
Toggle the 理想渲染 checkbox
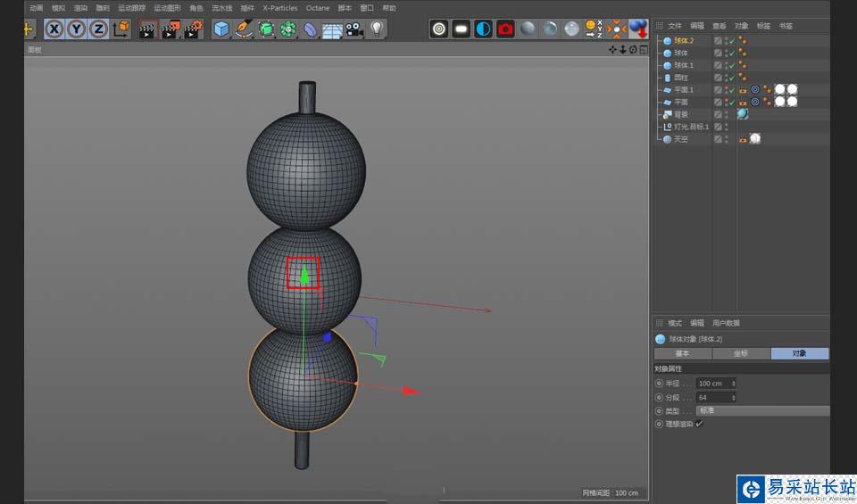pyautogui.click(x=699, y=424)
